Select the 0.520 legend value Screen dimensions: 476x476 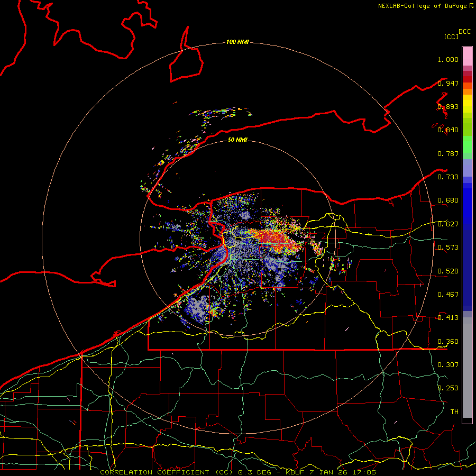448,271
